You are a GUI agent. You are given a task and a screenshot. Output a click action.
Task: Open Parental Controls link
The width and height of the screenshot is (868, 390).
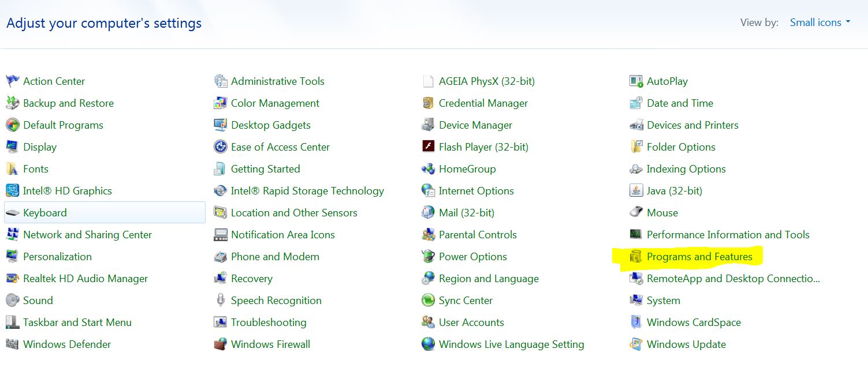pos(478,235)
